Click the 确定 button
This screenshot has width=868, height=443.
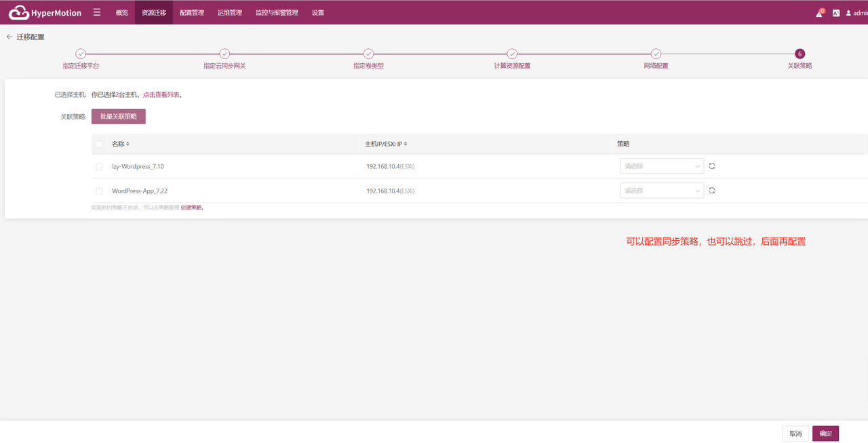tap(826, 434)
